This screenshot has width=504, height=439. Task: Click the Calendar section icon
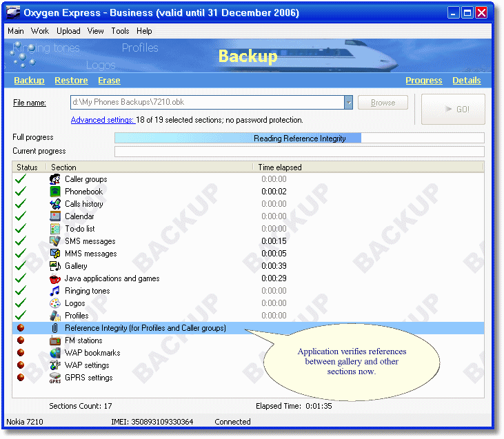pos(55,216)
